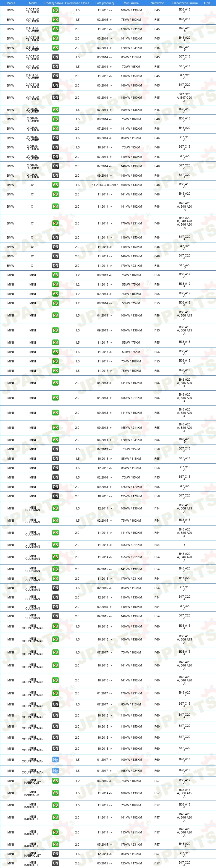Image resolution: width=216 pixels, height=868 pixels.
Task: Select '01.2017 ->' date in Countryman 170kW row
Action: coord(105,693)
